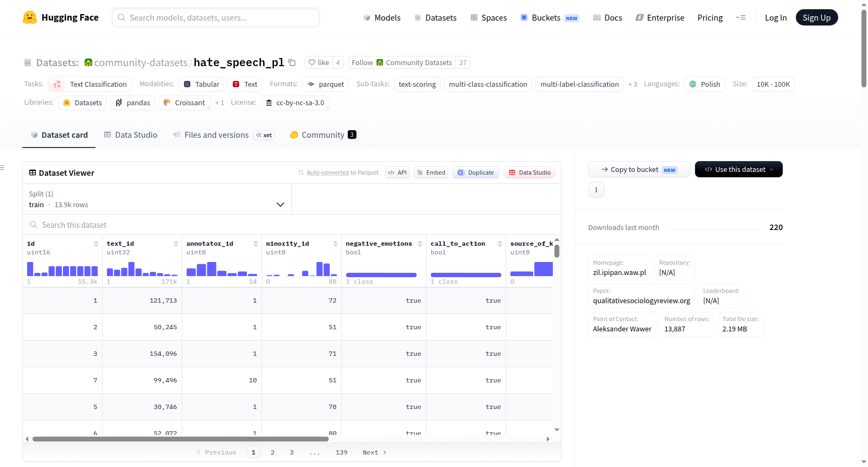Sort the negative_emotions column arrows
This screenshot has height=467, width=868.
420,244
